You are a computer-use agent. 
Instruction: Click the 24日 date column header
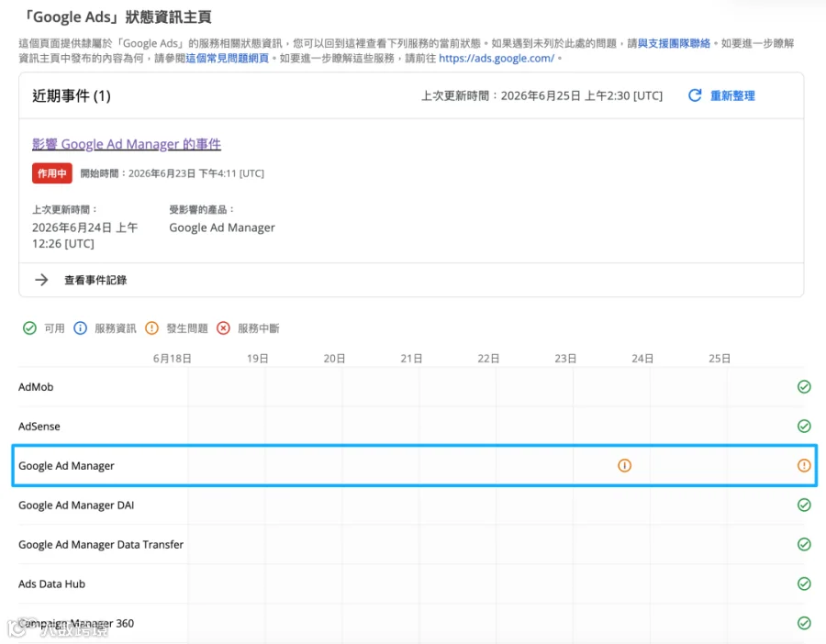point(642,359)
